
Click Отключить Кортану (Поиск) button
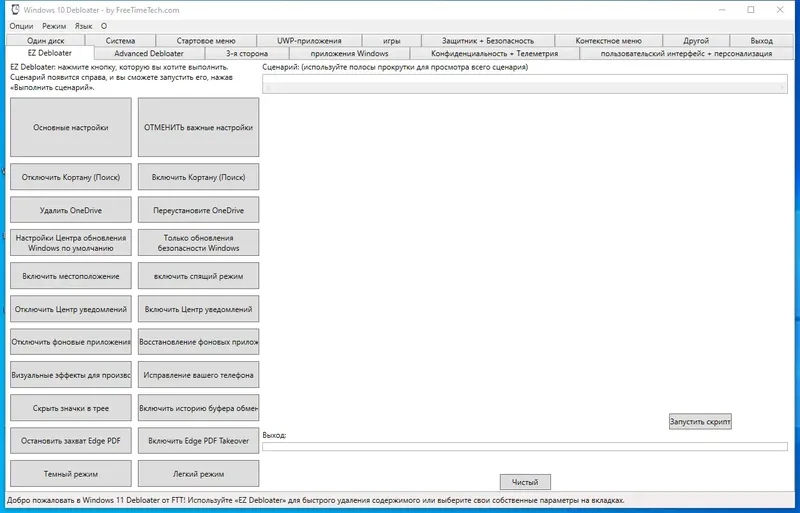[71, 177]
